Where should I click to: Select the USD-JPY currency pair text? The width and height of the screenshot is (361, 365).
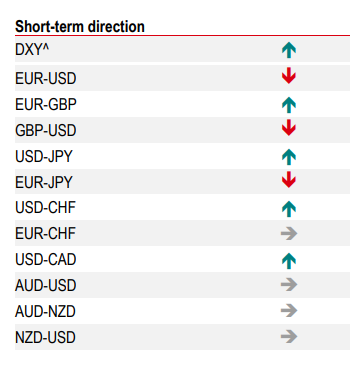(44, 156)
